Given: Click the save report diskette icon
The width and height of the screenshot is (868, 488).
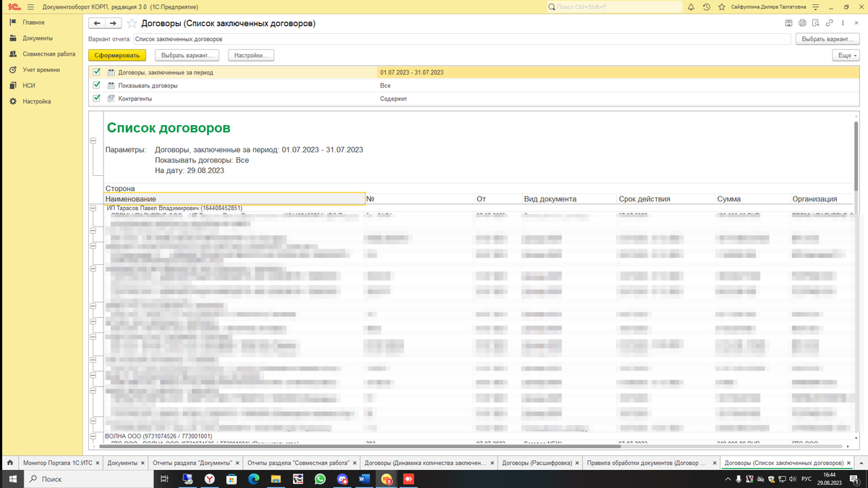Looking at the screenshot, I should (788, 23).
